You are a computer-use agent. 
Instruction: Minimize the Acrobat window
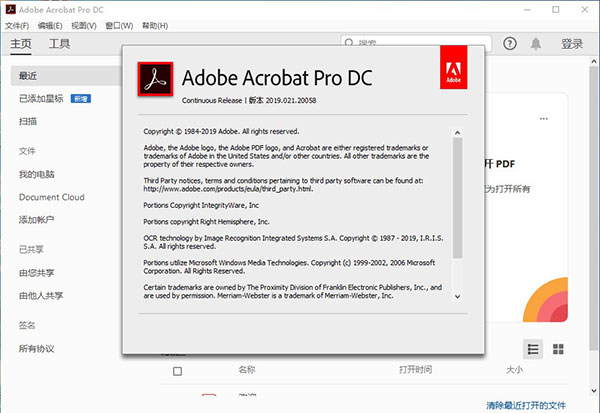[x=527, y=10]
